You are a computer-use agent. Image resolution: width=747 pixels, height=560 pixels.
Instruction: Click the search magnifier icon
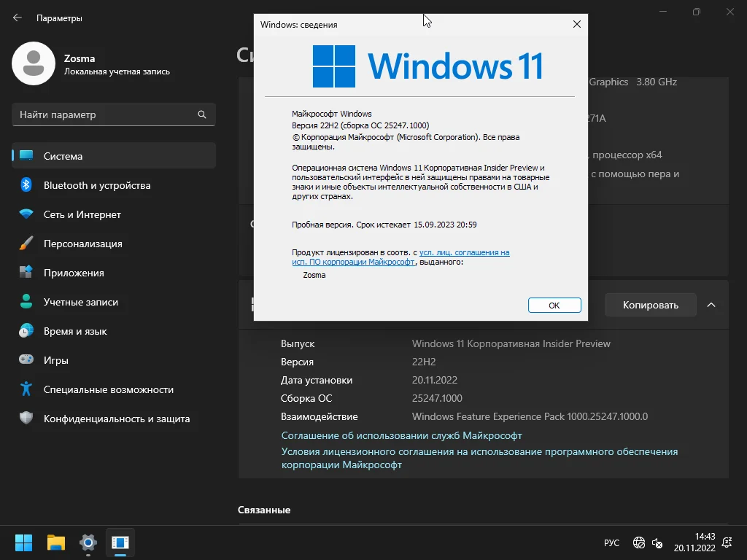click(202, 114)
